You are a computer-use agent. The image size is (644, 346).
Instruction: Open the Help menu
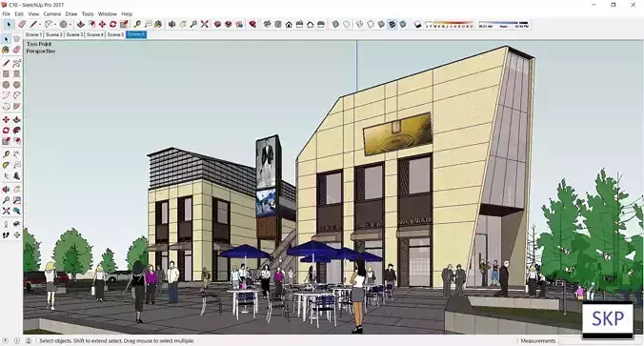[x=127, y=14]
